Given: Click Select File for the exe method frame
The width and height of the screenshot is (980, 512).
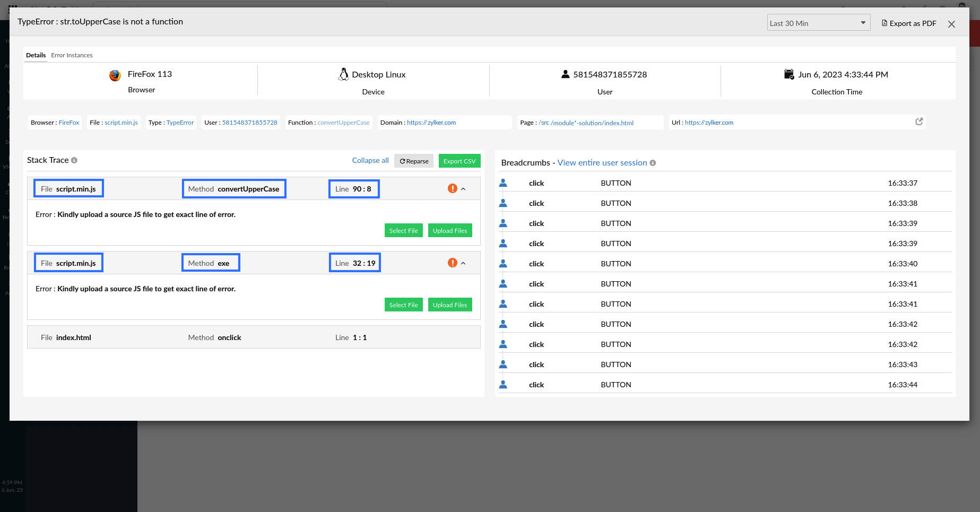Looking at the screenshot, I should coord(403,305).
